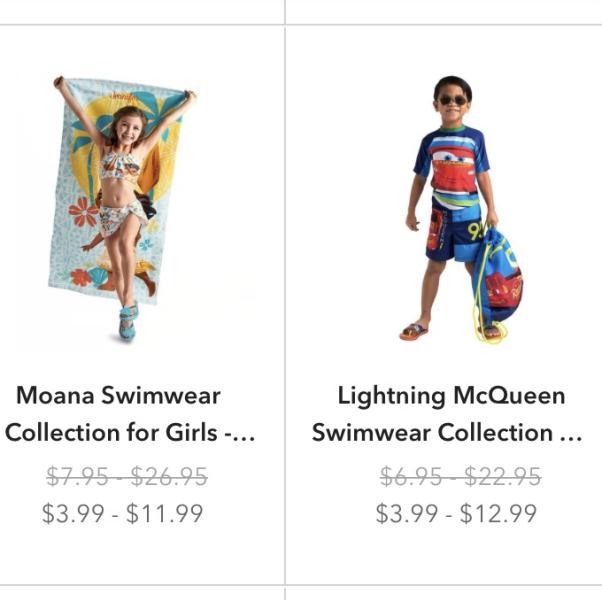Click the blue Cars swim trunks
The image size is (602, 600).
tap(454, 230)
